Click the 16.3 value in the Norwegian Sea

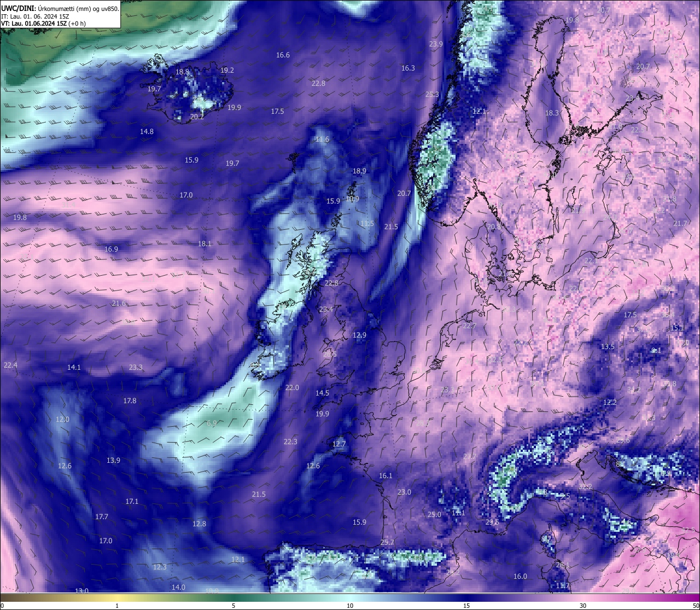pyautogui.click(x=408, y=68)
